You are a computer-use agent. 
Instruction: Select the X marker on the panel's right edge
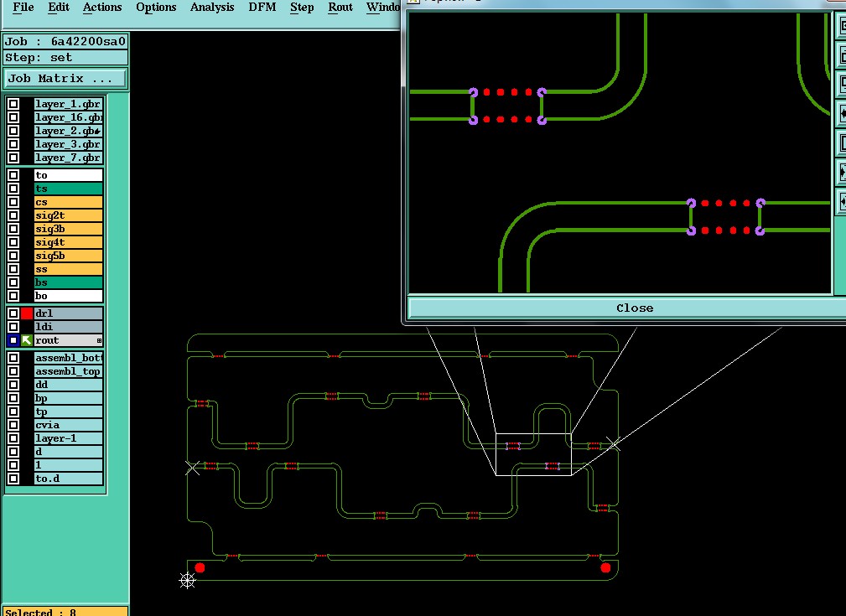(613, 444)
